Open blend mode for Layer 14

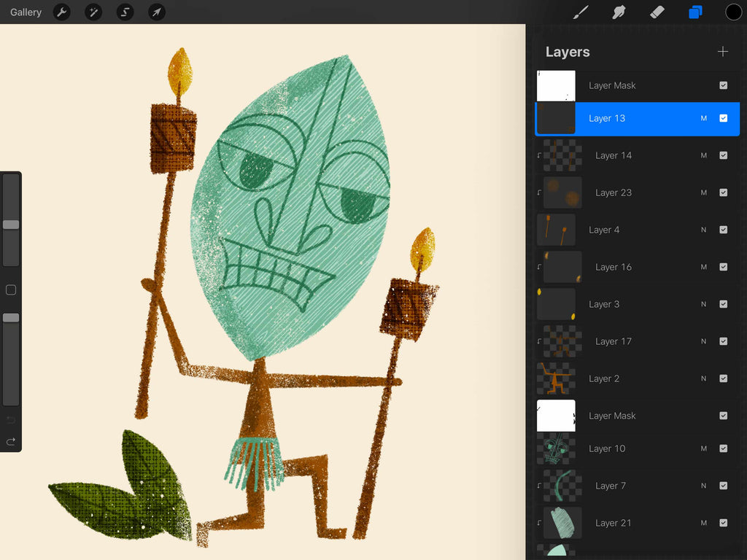(704, 155)
